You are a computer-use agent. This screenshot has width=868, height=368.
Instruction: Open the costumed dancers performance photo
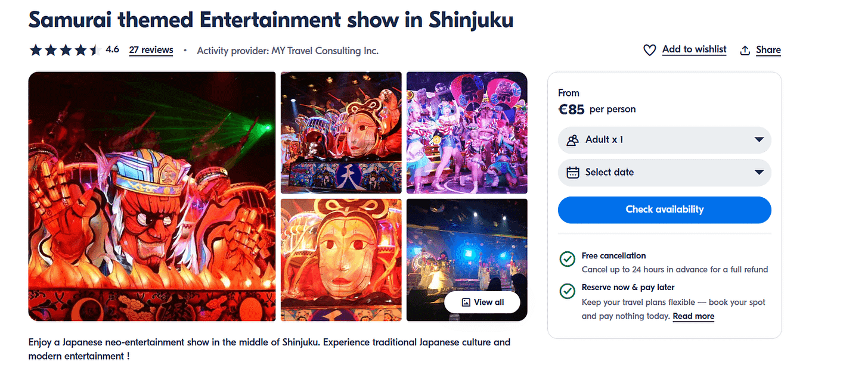pos(467,133)
